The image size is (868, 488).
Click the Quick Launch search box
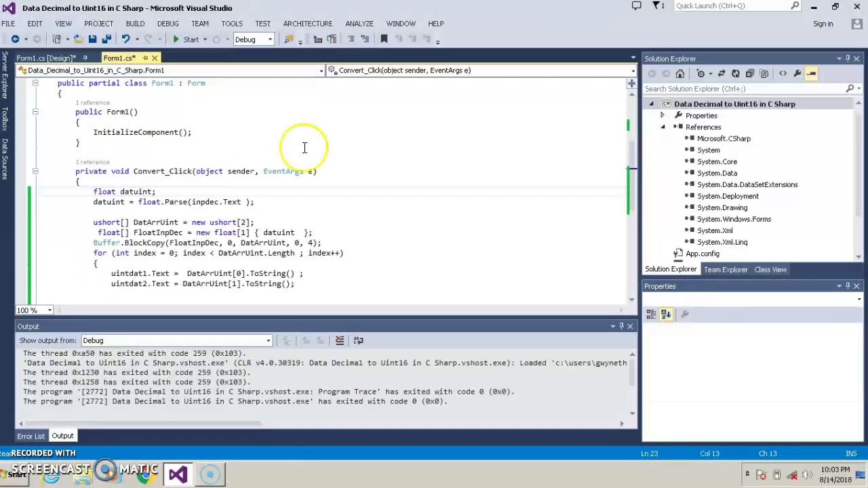(x=737, y=6)
